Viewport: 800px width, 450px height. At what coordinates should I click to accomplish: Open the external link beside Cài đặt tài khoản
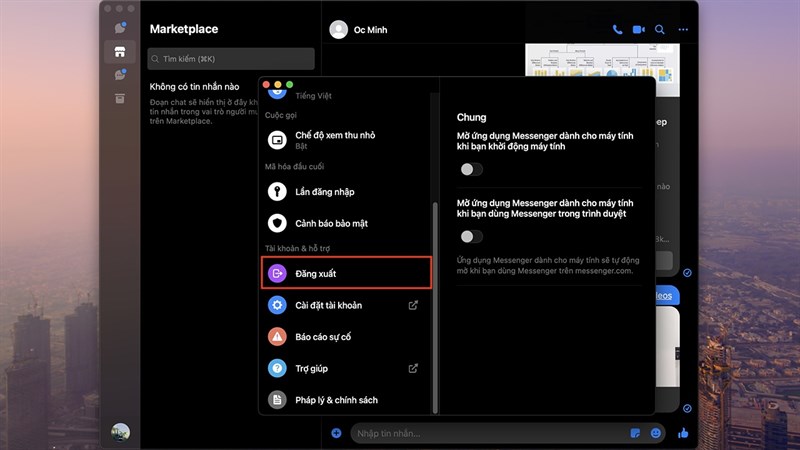[x=413, y=305]
